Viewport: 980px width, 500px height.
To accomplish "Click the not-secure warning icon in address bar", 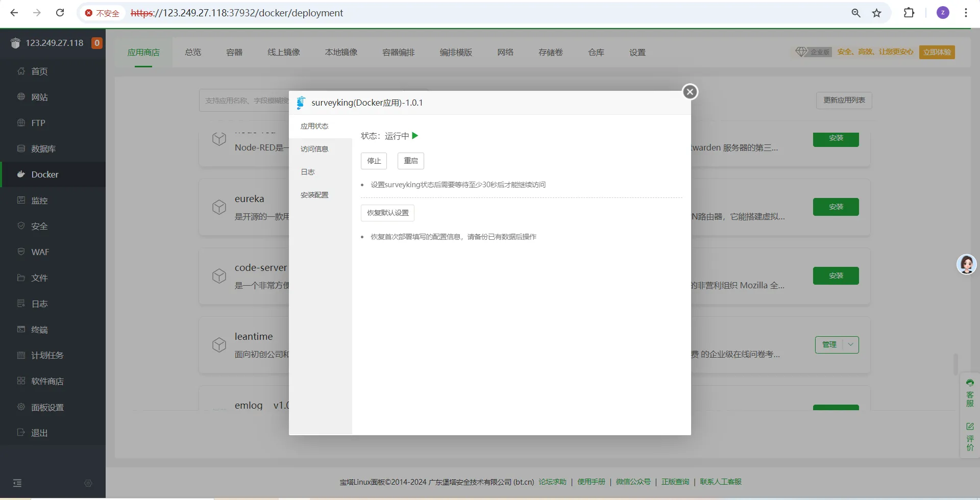I will [89, 13].
